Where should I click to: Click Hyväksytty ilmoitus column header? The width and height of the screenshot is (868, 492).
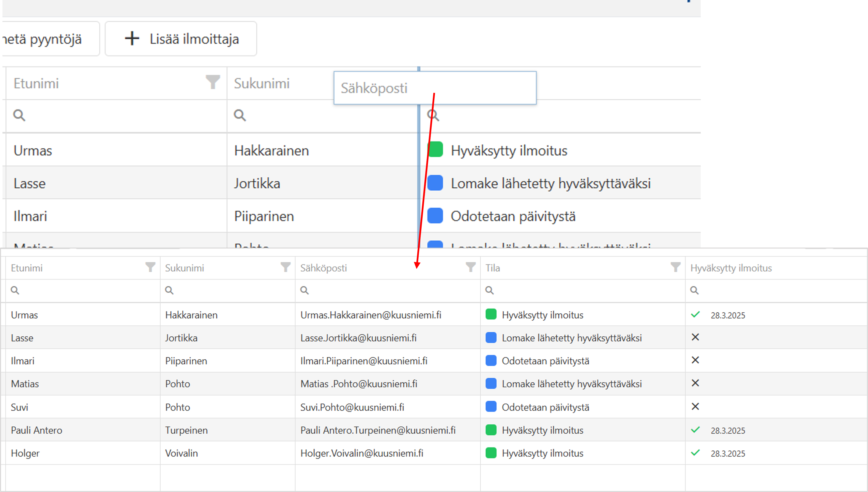pos(731,268)
